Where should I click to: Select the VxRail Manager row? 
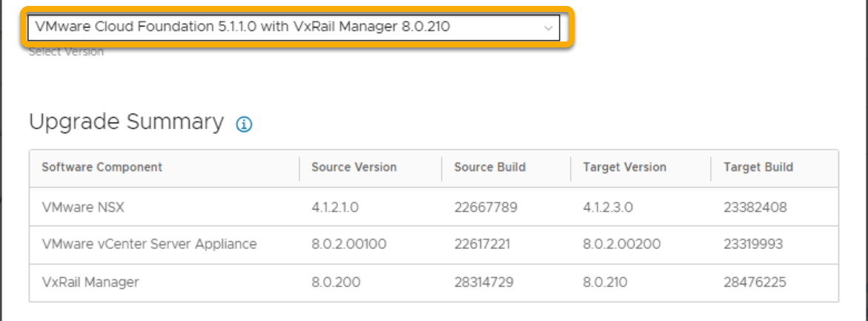(x=90, y=282)
